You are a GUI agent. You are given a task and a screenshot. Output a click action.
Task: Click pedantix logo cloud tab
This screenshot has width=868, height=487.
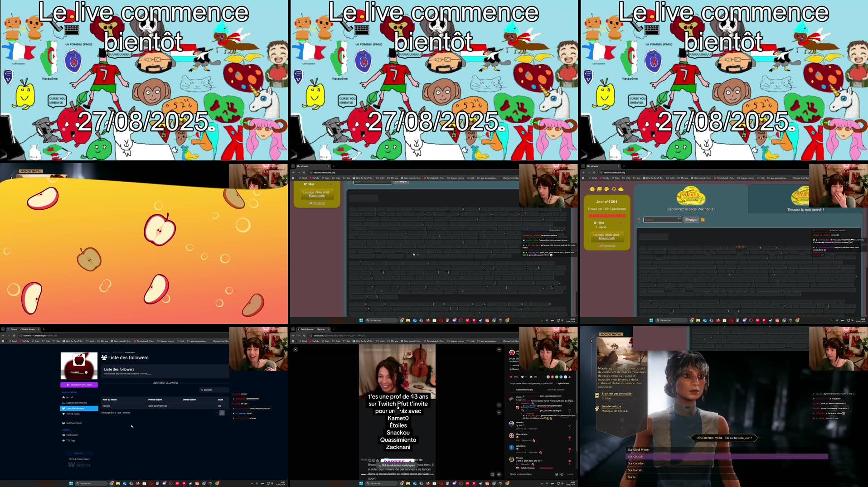pos(690,196)
